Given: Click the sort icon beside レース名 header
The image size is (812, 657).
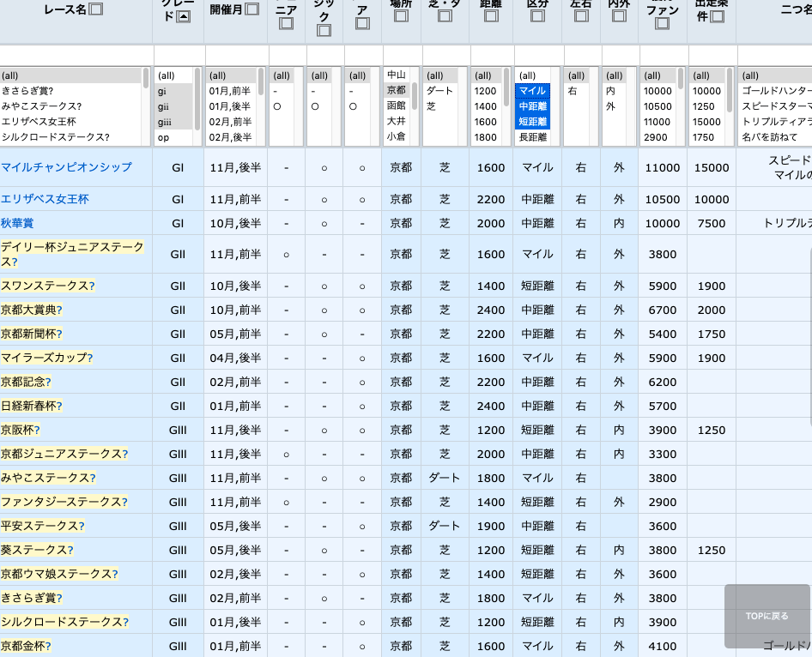Looking at the screenshot, I should pos(96,9).
